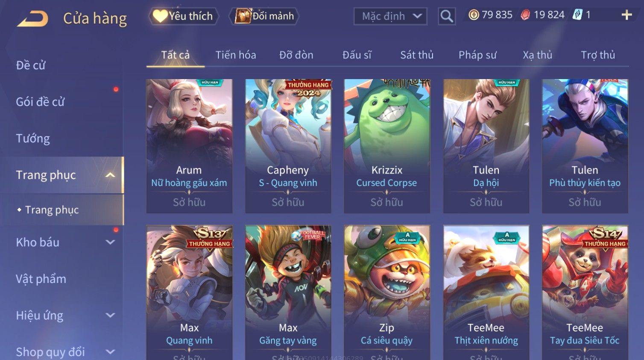Open Gói đề cử sidebar item
This screenshot has height=360, width=644.
40,102
